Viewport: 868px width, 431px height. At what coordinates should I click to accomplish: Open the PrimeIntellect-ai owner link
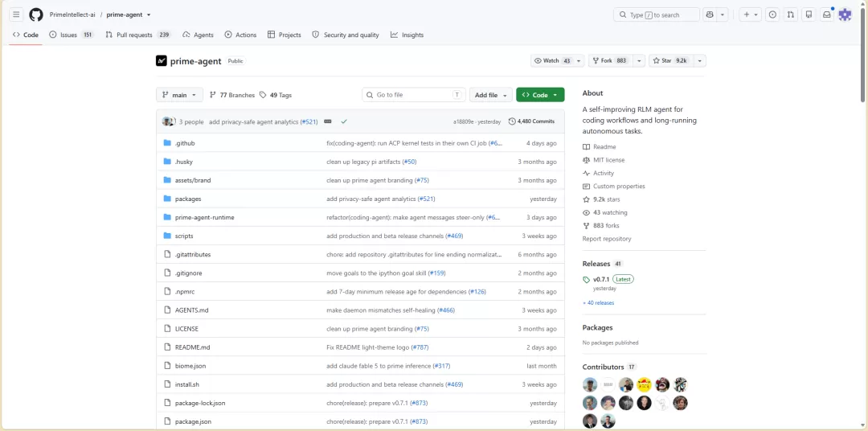click(x=72, y=15)
